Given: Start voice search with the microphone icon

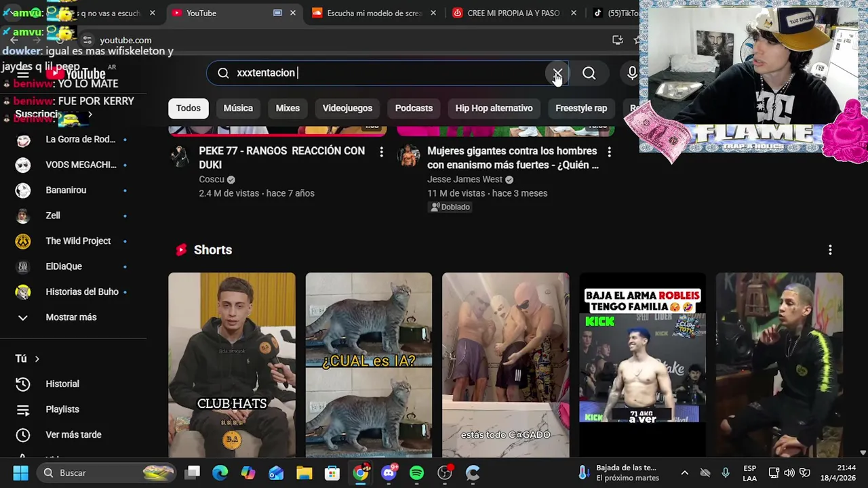Looking at the screenshot, I should coord(632,73).
